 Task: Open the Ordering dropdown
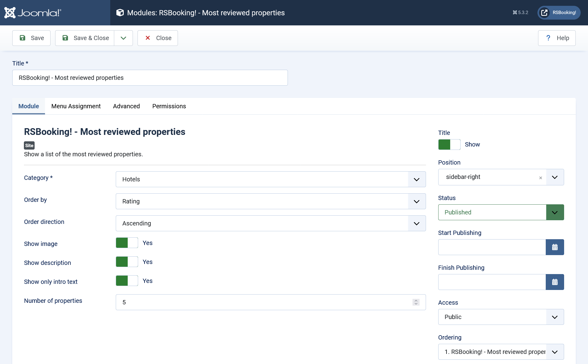501,352
